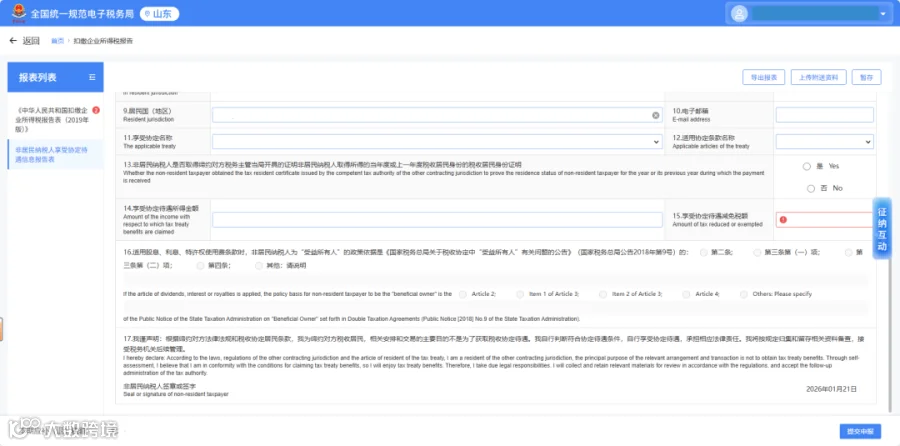Click the 享受协定待遇所得金额 amount field
900x446 pixels.
coord(437,220)
